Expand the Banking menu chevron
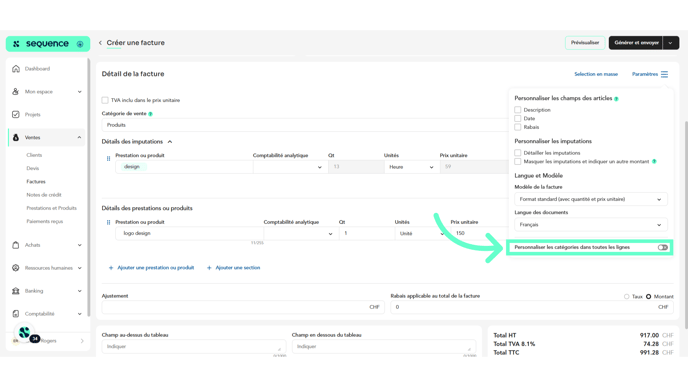This screenshot has width=688, height=387. 79,291
